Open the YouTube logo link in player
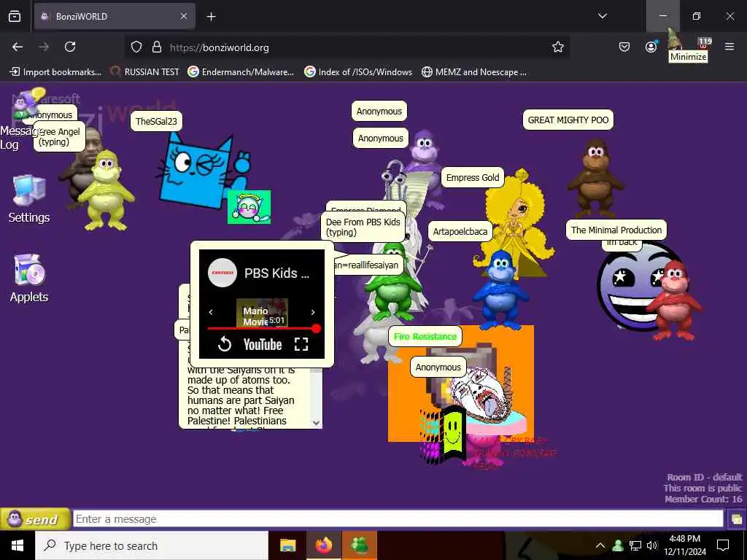Viewport: 747px width, 560px height. 263,344
